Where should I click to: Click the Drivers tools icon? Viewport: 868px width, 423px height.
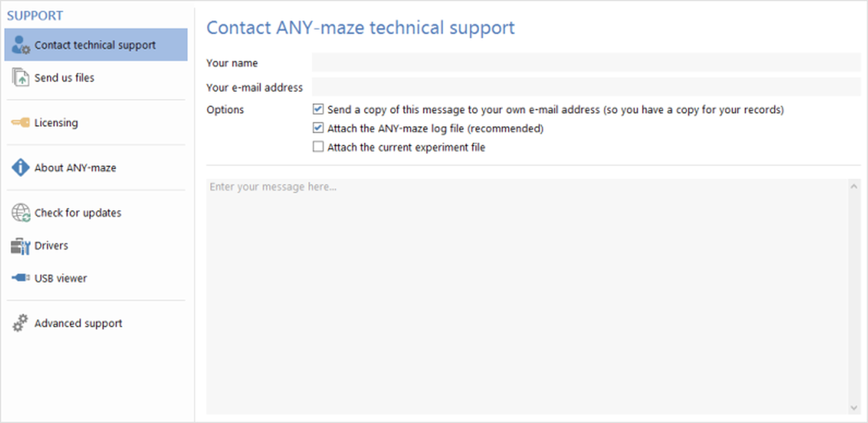tap(20, 246)
